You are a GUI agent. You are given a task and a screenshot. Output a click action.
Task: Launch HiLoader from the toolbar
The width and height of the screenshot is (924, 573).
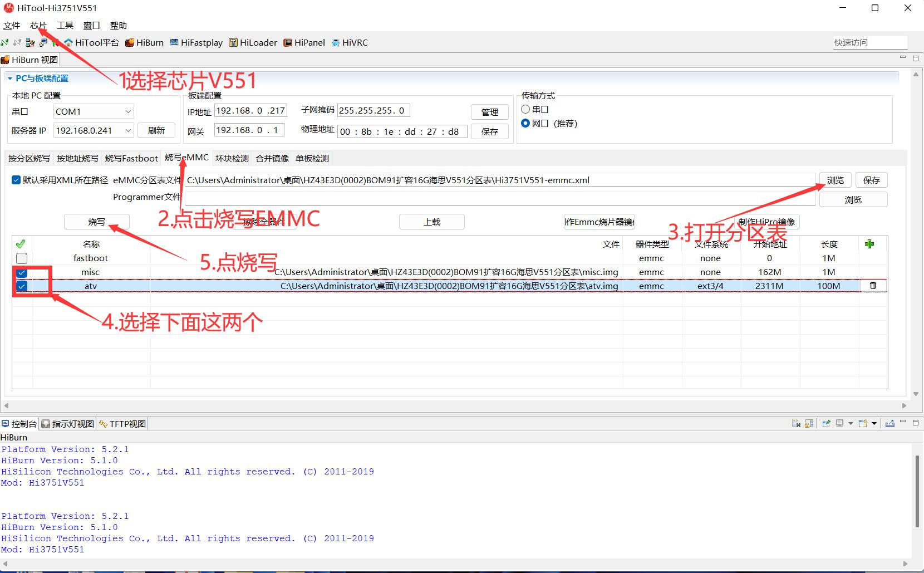tap(253, 43)
